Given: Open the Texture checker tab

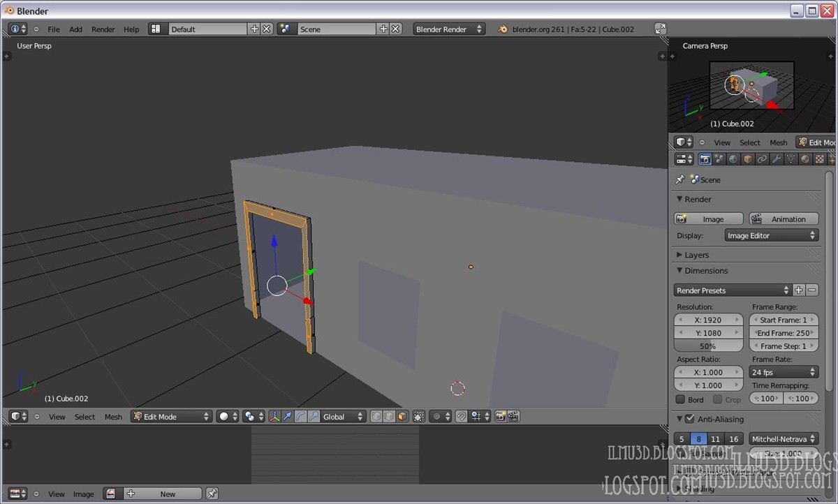Looking at the screenshot, I should 820,159.
